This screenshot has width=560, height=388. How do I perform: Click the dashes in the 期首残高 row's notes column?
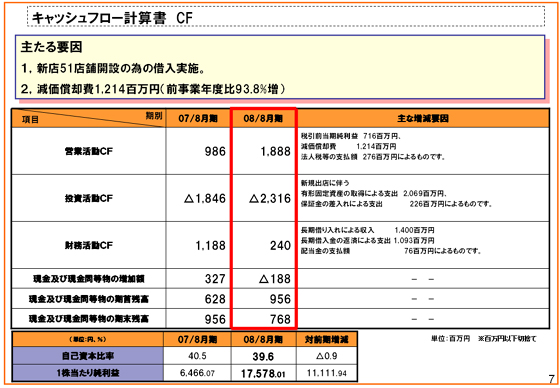pyautogui.click(x=423, y=299)
